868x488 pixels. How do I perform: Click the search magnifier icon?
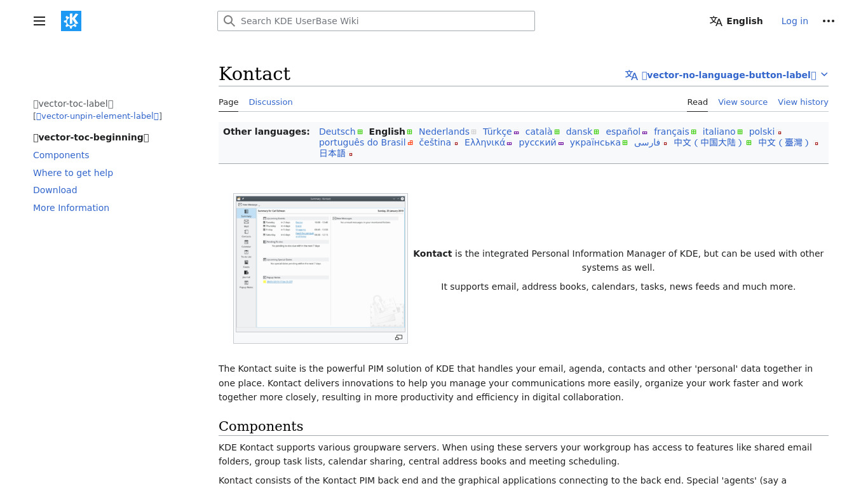229,21
